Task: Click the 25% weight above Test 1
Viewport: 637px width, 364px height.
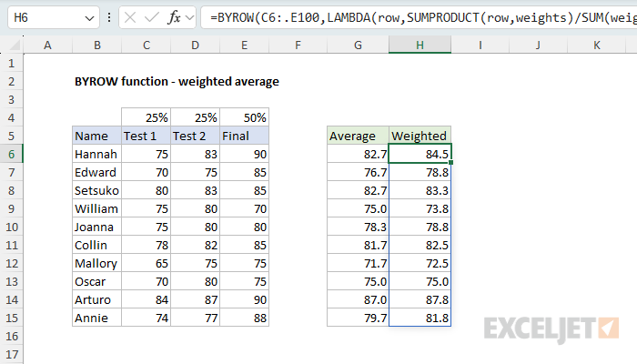Action: point(147,117)
